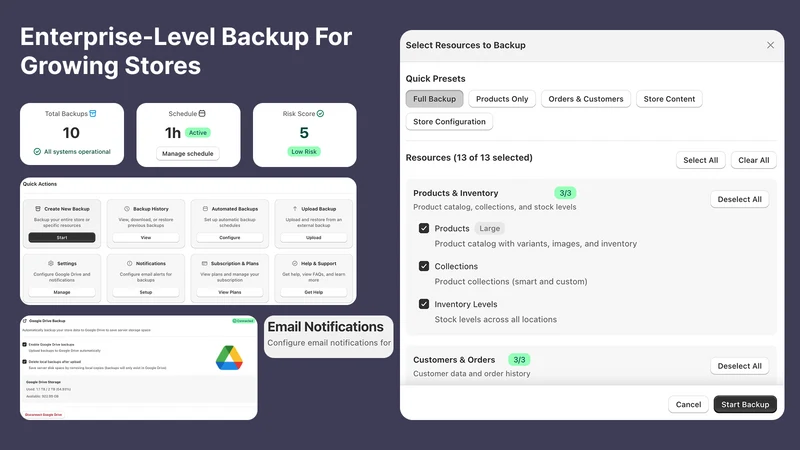This screenshot has width=800, height=450.
Task: Click Upload under Upload Backup
Action: (x=314, y=238)
